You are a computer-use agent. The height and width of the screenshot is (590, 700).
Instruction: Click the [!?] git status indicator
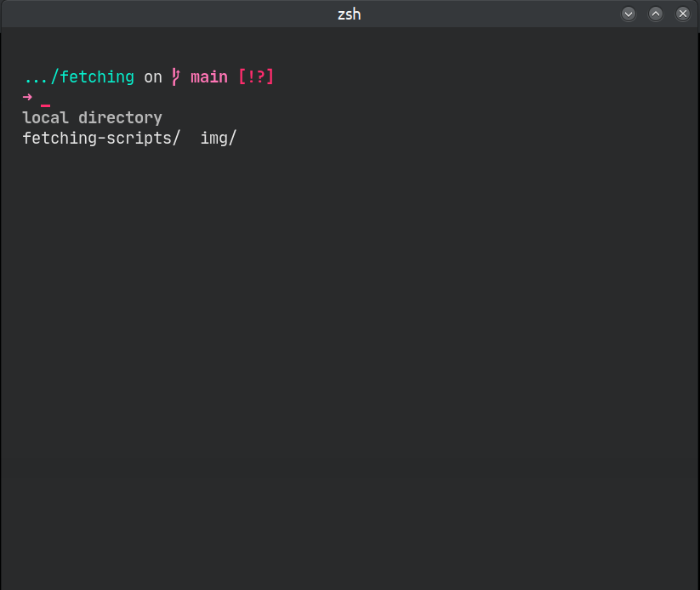[x=256, y=77]
